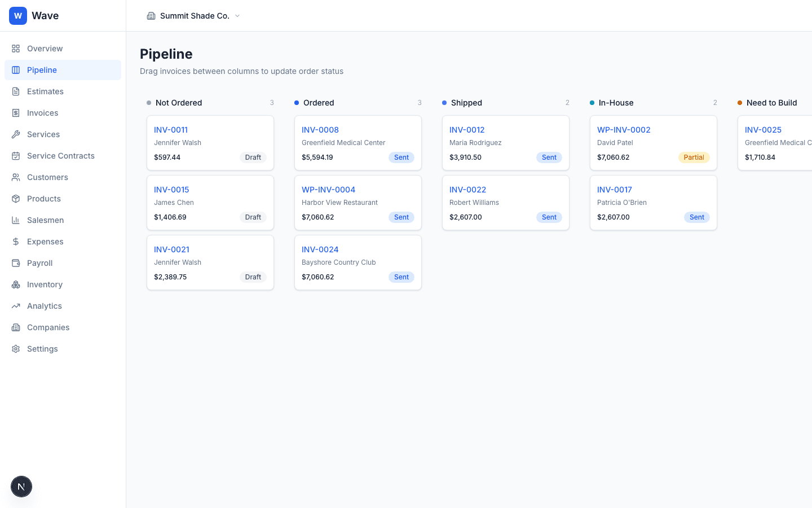Click the Sent badge on INV-0008
812x508 pixels.
tap(401, 157)
